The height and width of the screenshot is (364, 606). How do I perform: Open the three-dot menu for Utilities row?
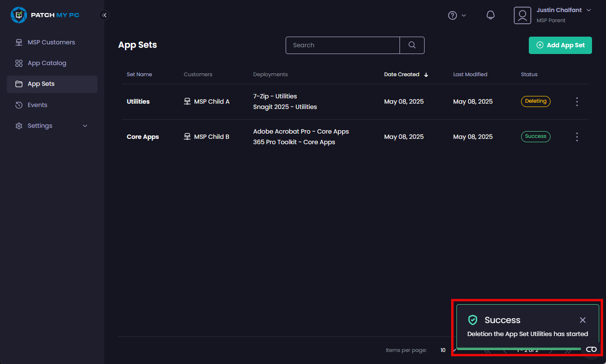pos(577,102)
